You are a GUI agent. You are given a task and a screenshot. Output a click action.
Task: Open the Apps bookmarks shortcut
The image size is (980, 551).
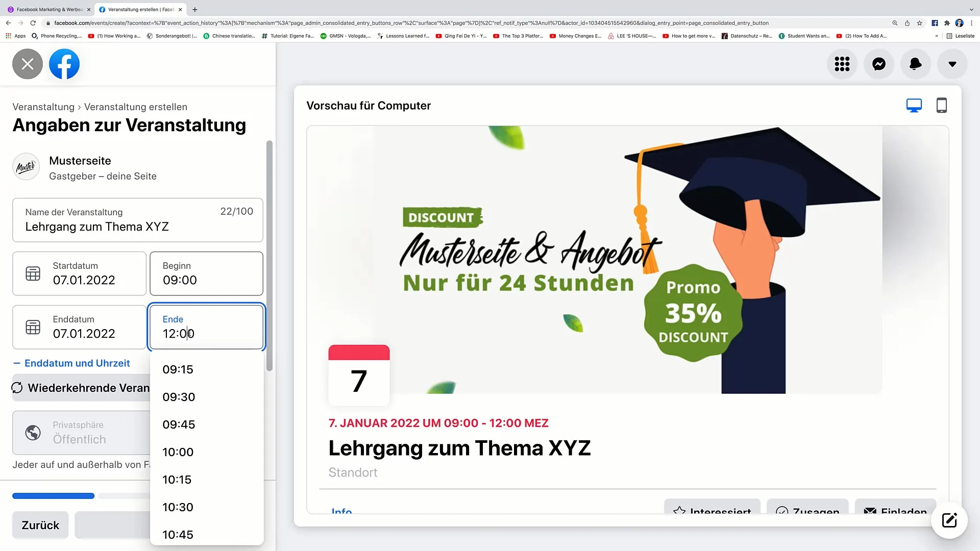pos(15,36)
